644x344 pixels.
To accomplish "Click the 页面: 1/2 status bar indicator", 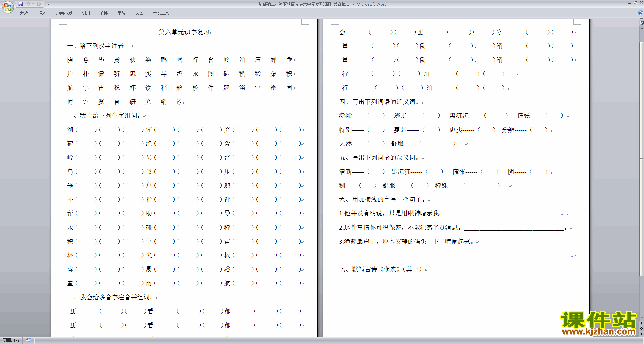I will (x=11, y=340).
